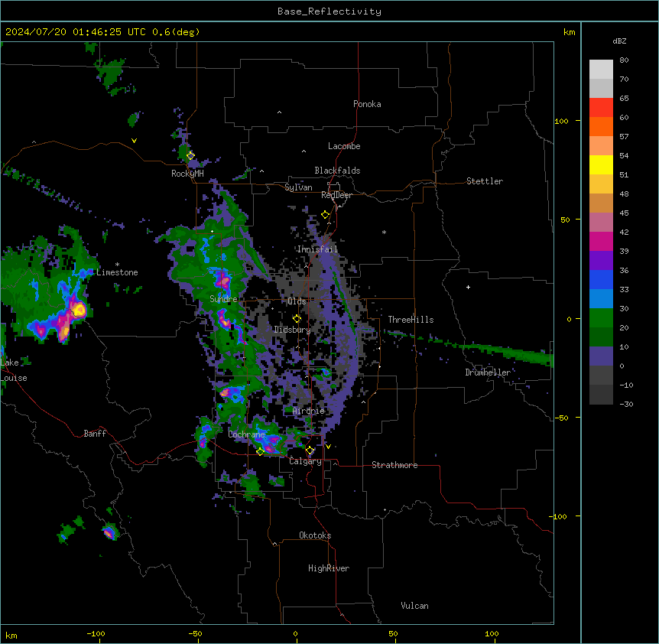Pick the red 65-60 dBZ legend swatch
Image resolution: width=659 pixels, height=644 pixels.
click(601, 108)
